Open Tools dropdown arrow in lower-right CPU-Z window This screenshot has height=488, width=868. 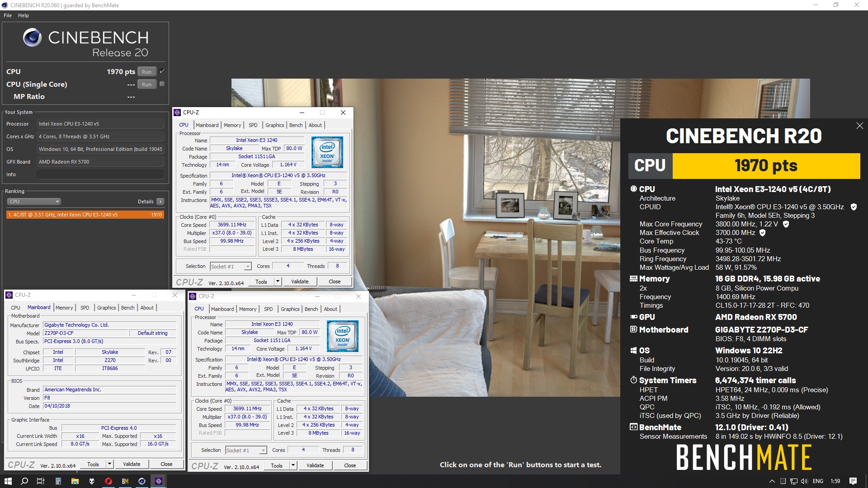(293, 465)
